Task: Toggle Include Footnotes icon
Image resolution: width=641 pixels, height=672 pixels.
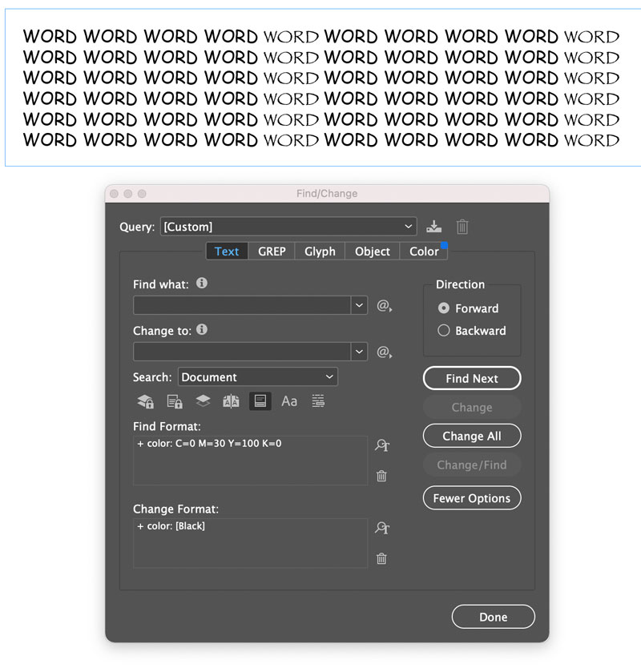Action: [260, 401]
